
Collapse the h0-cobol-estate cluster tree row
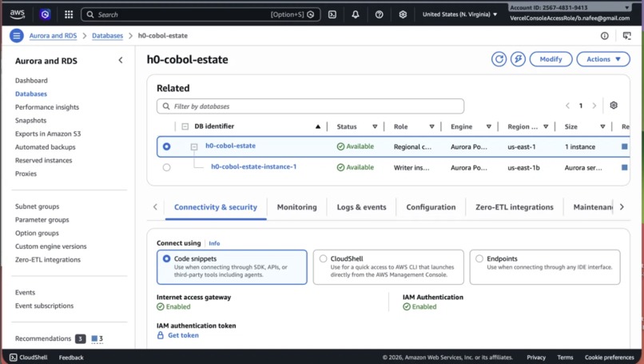pyautogui.click(x=194, y=147)
